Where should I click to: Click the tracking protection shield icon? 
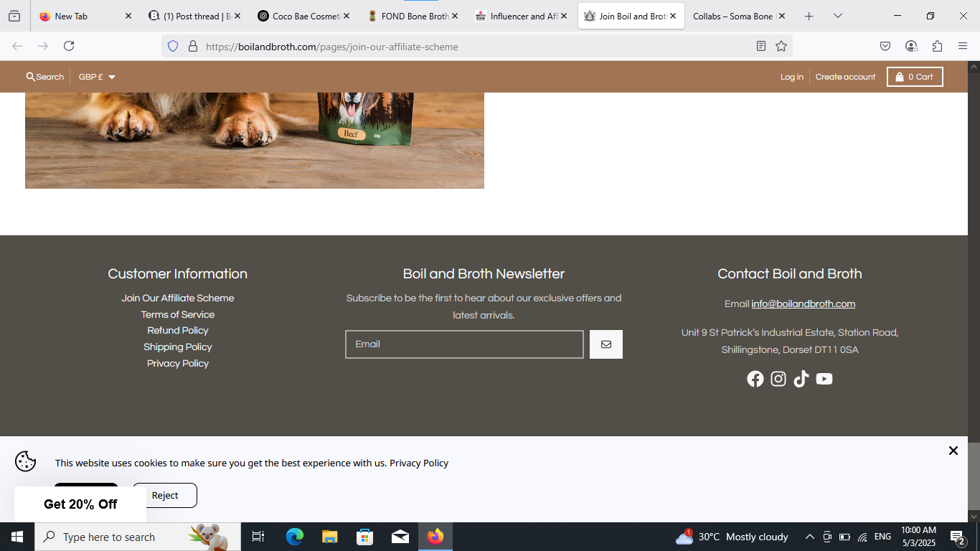coord(172,46)
